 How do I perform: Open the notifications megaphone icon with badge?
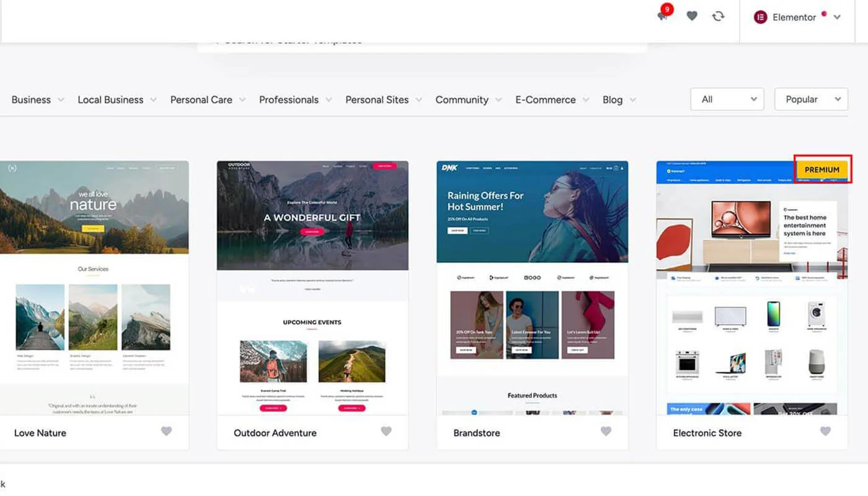pos(663,16)
